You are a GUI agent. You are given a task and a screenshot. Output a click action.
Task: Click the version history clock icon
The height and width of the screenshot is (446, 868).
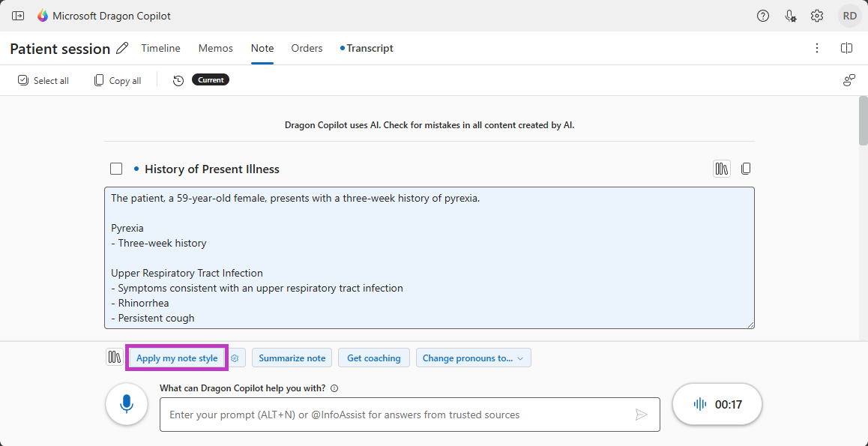178,80
